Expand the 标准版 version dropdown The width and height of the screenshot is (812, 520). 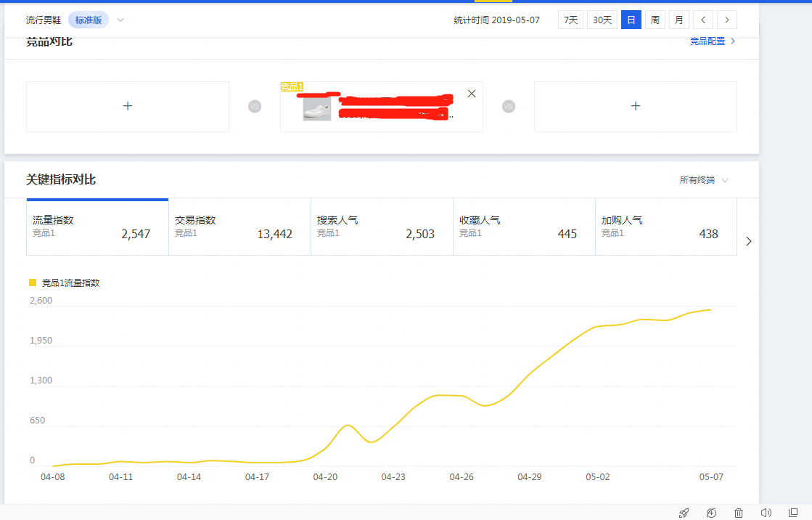pos(88,20)
